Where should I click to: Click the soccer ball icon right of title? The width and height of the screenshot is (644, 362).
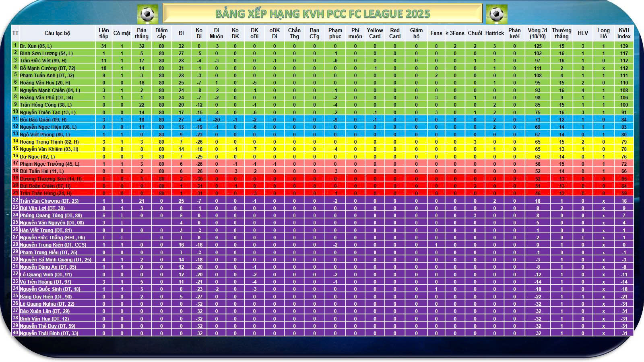pyautogui.click(x=496, y=14)
